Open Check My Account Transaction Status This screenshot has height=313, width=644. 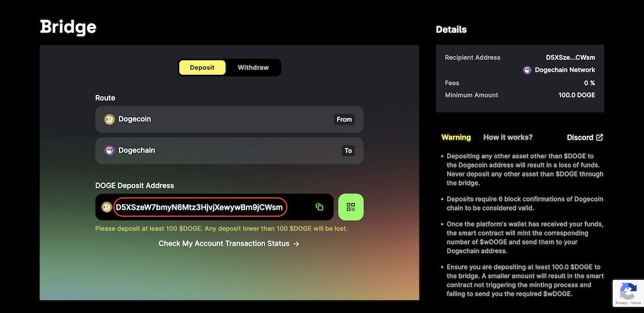click(x=229, y=244)
